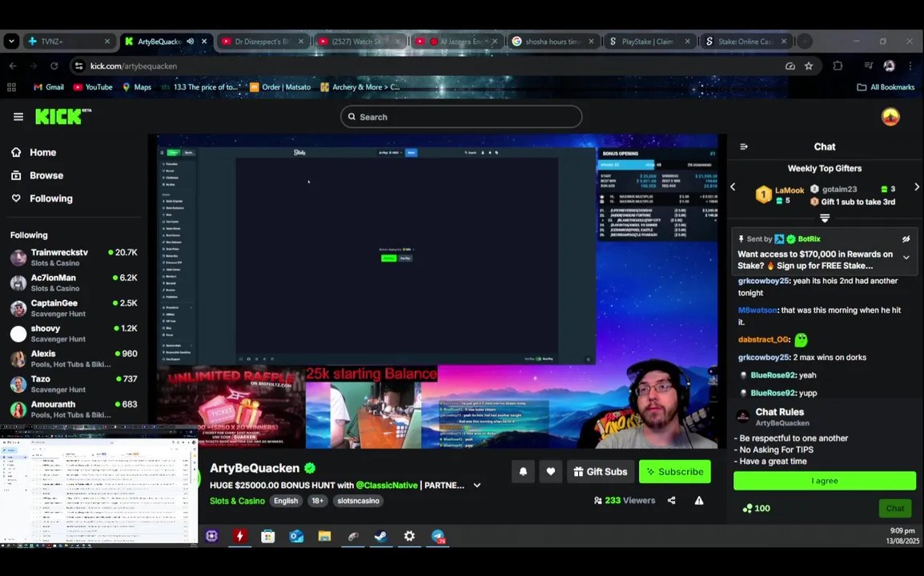Image resolution: width=924 pixels, height=576 pixels.
Task: Open the user profile avatar menu
Action: [890, 117]
